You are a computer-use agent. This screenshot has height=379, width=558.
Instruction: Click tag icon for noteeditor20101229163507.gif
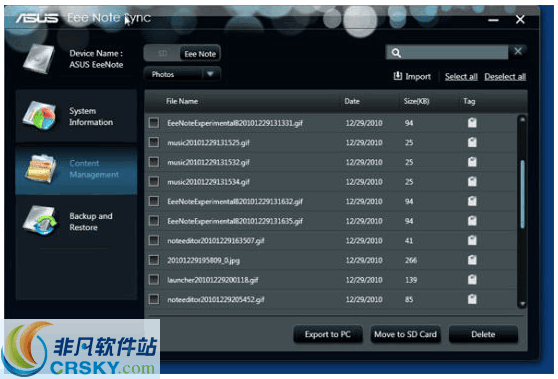[x=472, y=240]
